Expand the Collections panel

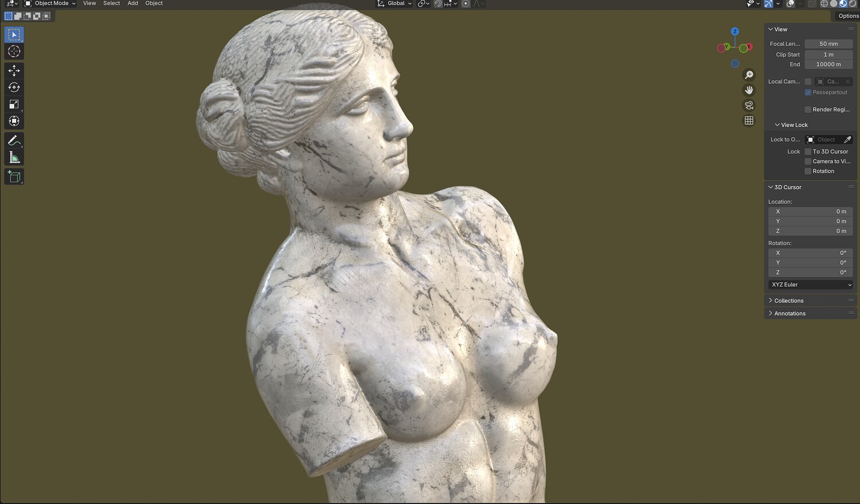[771, 300]
